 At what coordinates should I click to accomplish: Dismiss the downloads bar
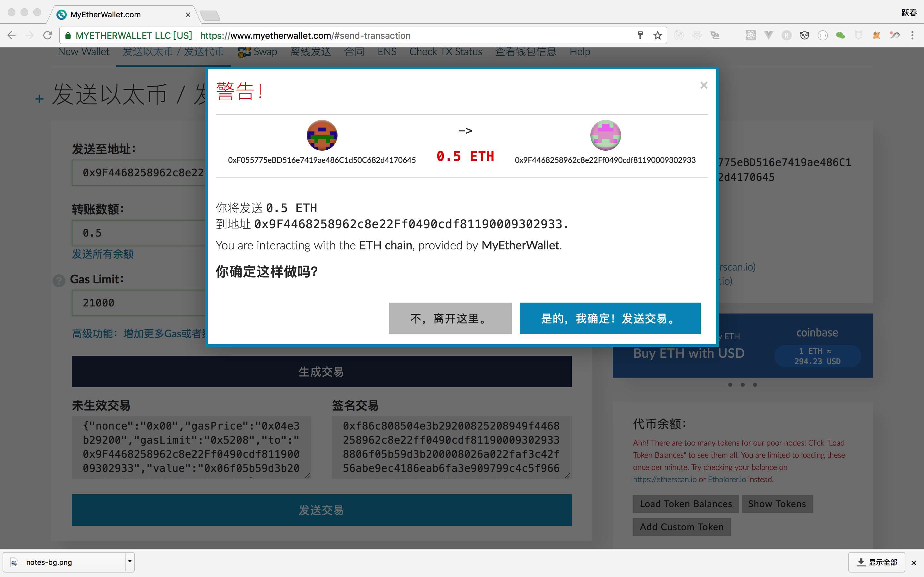pos(914,563)
